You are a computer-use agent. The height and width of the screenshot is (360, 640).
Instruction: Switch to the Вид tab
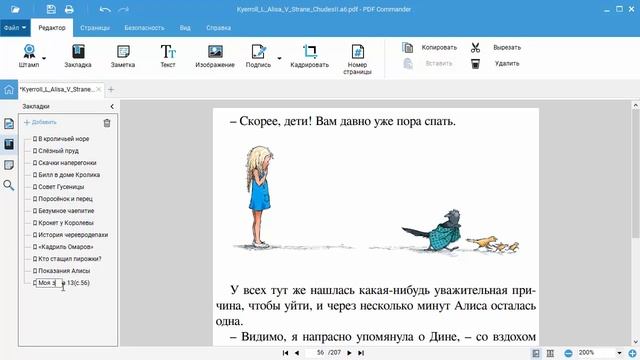pos(185,28)
